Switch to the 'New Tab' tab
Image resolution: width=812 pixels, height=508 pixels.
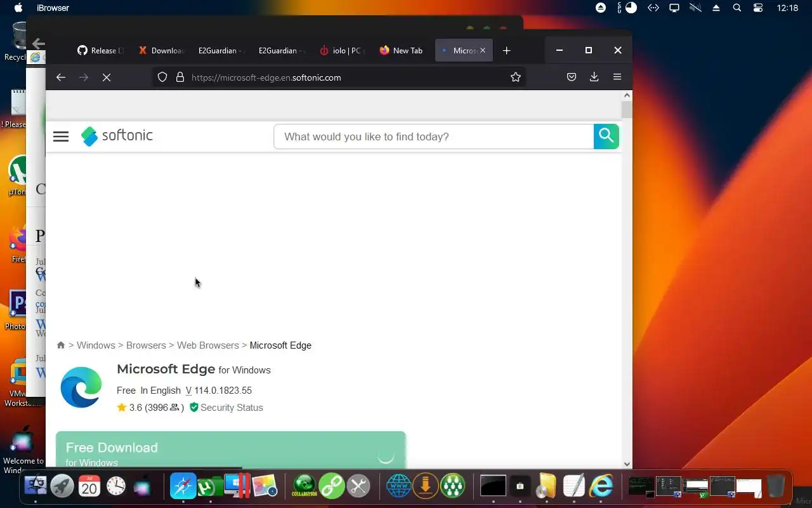pyautogui.click(x=401, y=51)
